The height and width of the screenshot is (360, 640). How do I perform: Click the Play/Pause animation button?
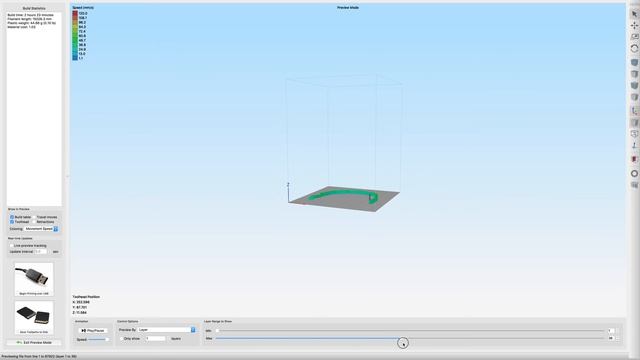tap(93, 331)
